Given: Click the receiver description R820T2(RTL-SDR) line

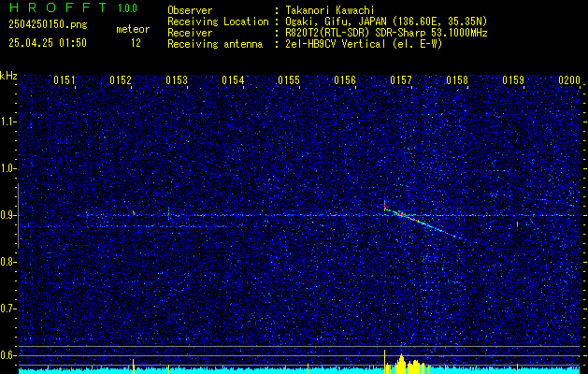Looking at the screenshot, I should 386,33.
